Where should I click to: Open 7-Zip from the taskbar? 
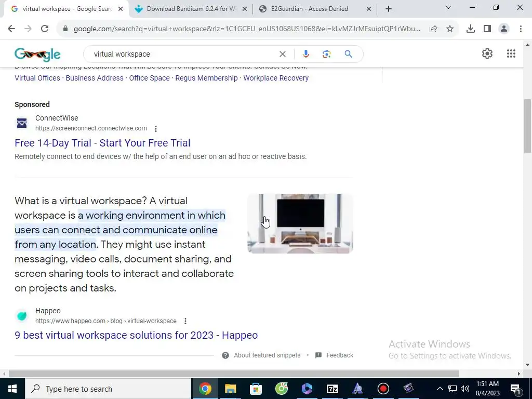click(332, 389)
